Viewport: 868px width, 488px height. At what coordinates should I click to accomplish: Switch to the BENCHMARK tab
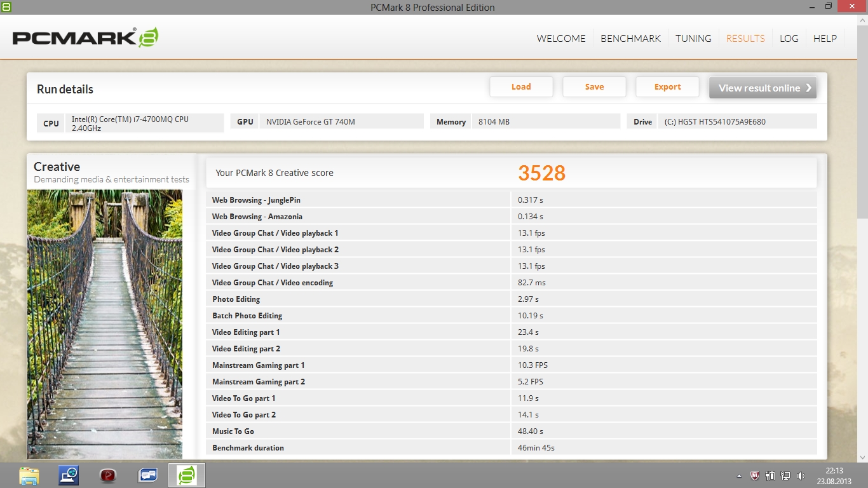630,38
